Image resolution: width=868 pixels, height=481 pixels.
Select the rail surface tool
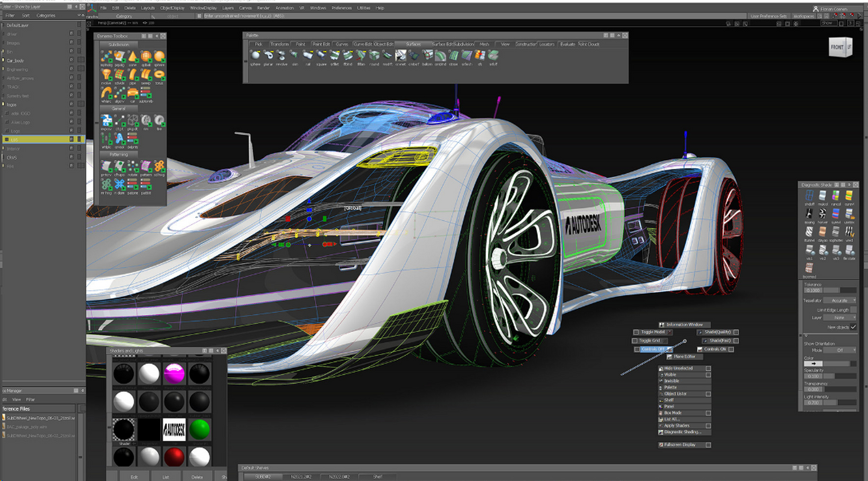pos(308,56)
